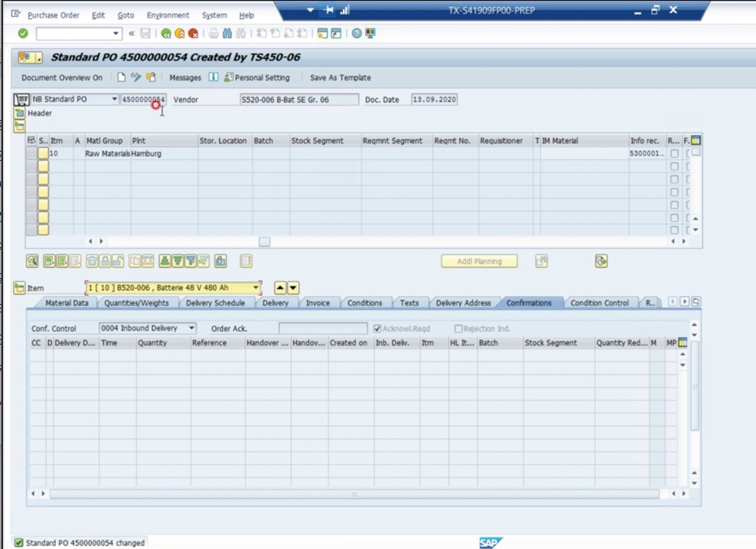
Task: Click the red Cancel icon
Action: click(193, 33)
